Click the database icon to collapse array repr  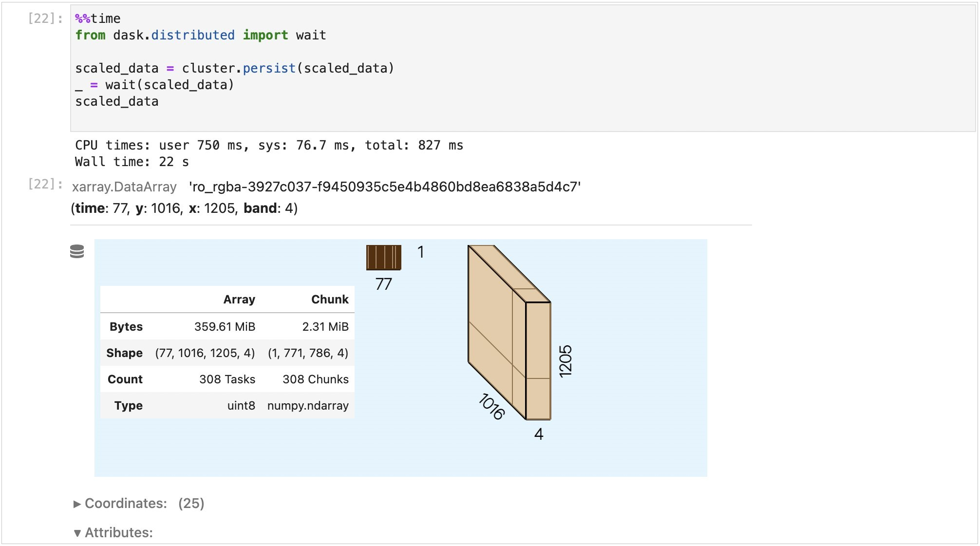tap(77, 251)
